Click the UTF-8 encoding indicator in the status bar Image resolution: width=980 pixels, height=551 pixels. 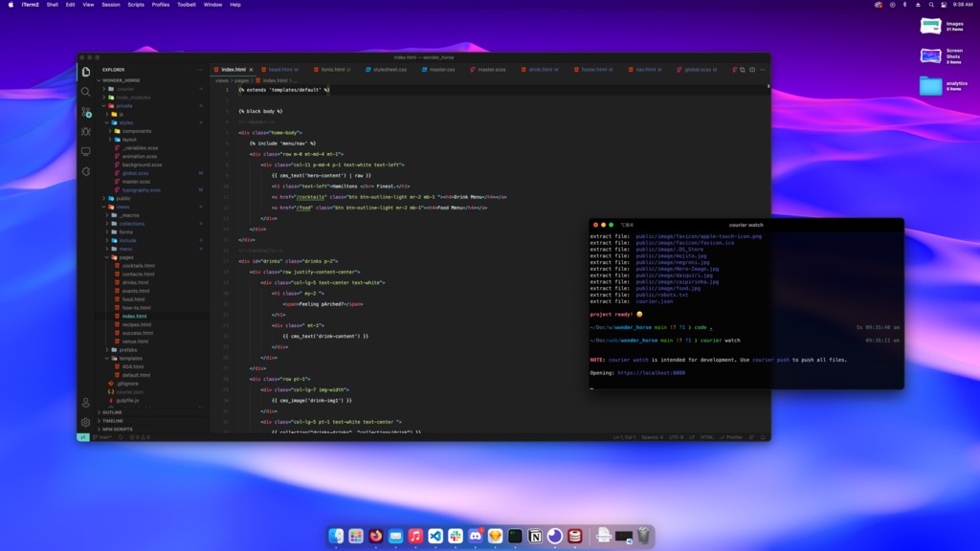[675, 436]
